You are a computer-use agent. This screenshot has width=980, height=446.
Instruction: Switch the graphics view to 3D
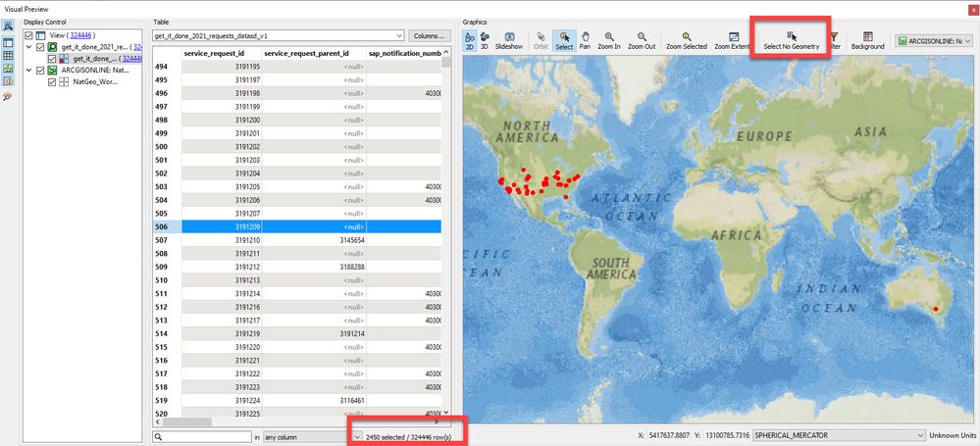point(485,40)
